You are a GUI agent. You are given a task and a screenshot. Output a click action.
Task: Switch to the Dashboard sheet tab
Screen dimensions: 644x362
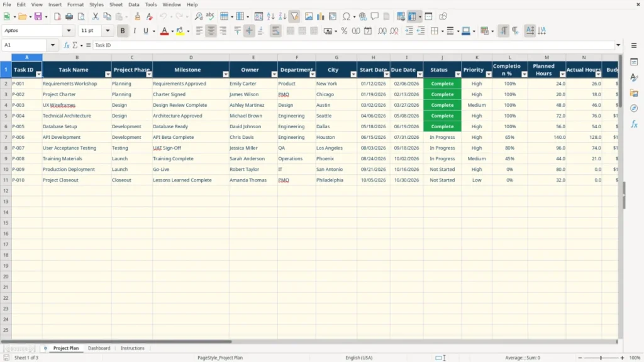[x=99, y=348]
